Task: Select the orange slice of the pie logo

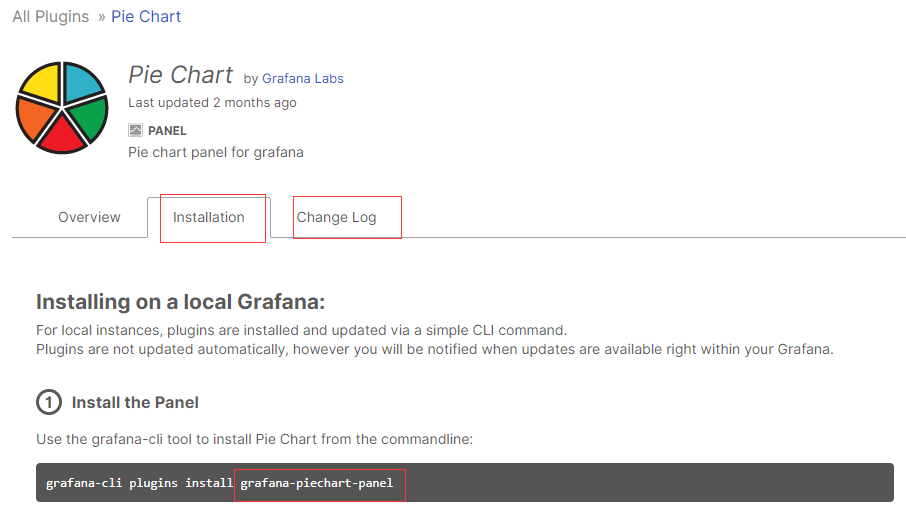Action: coord(35,120)
